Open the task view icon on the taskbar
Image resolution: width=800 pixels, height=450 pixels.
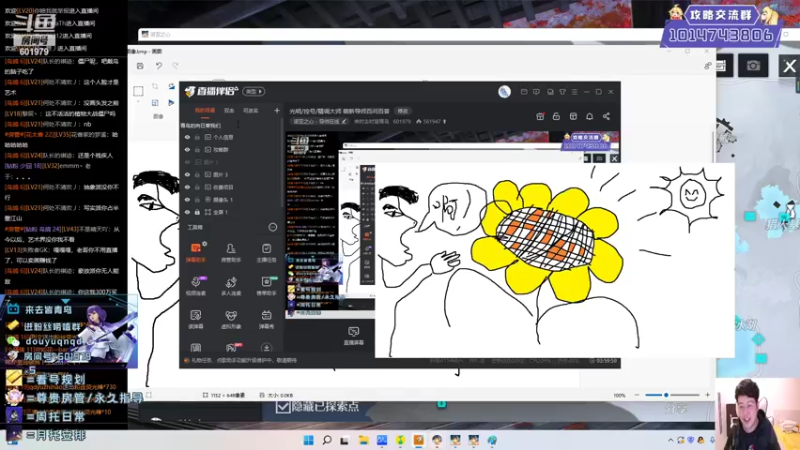(x=345, y=440)
